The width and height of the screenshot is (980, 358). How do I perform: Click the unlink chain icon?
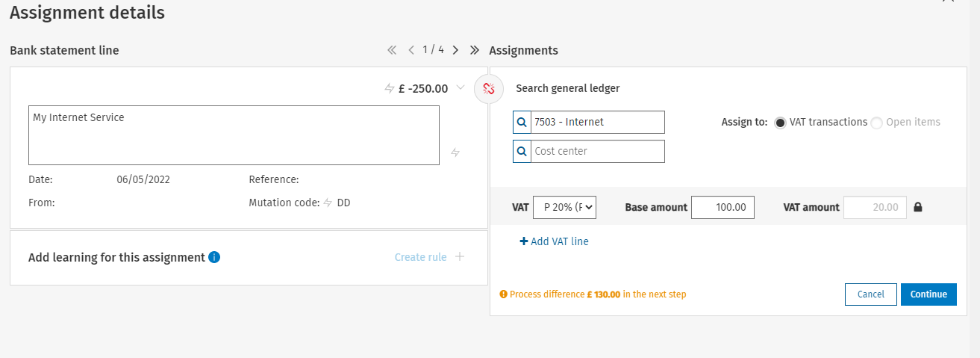click(489, 89)
